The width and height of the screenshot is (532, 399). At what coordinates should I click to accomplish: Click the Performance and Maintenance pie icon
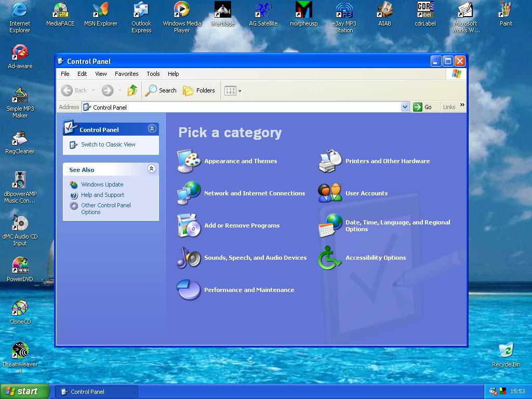[x=189, y=290]
